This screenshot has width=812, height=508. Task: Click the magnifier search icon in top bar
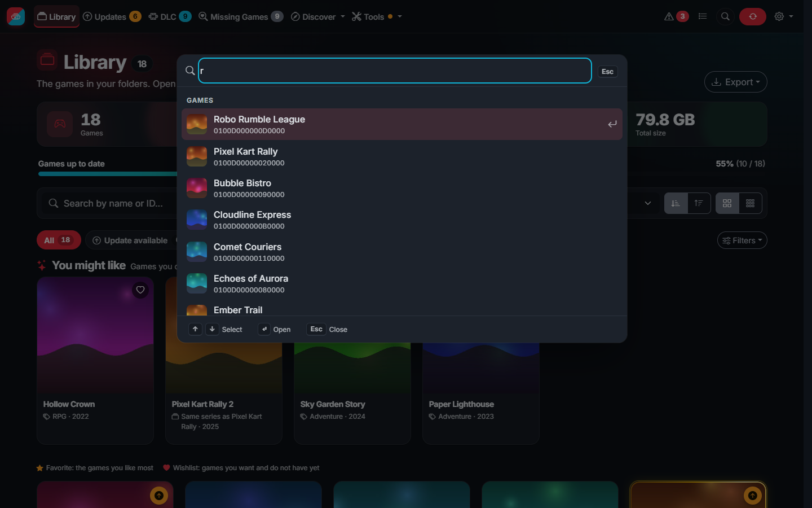pos(725,16)
